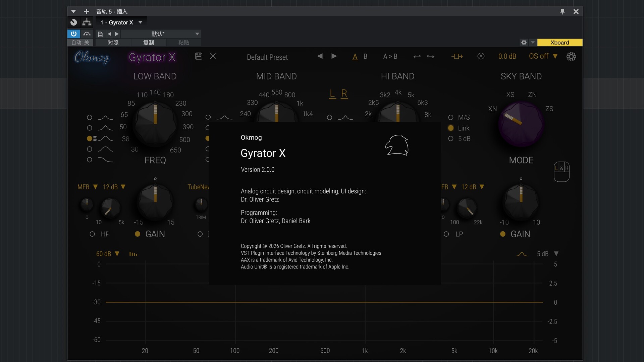Click the Low Band FREQ knob
This screenshot has width=644, height=362.
(x=155, y=124)
